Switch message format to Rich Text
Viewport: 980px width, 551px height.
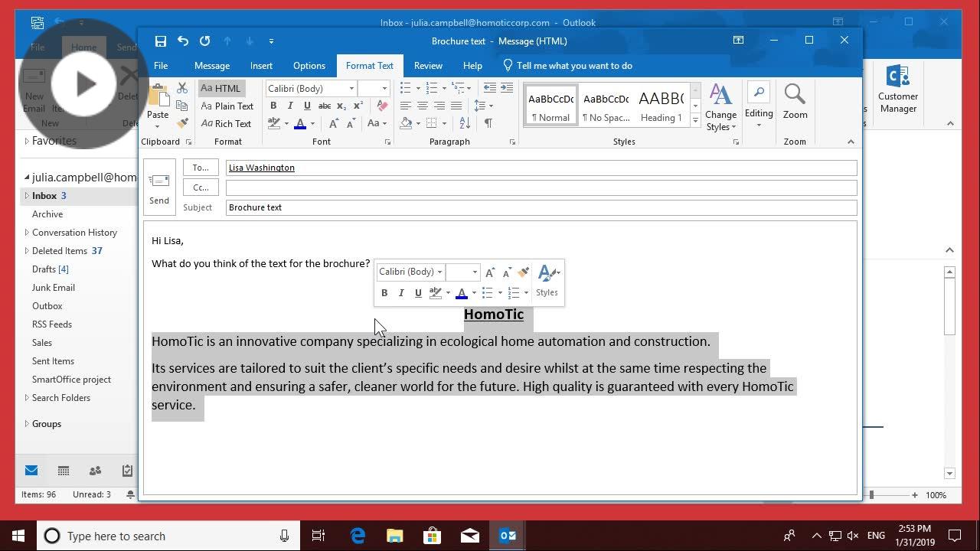pos(226,124)
